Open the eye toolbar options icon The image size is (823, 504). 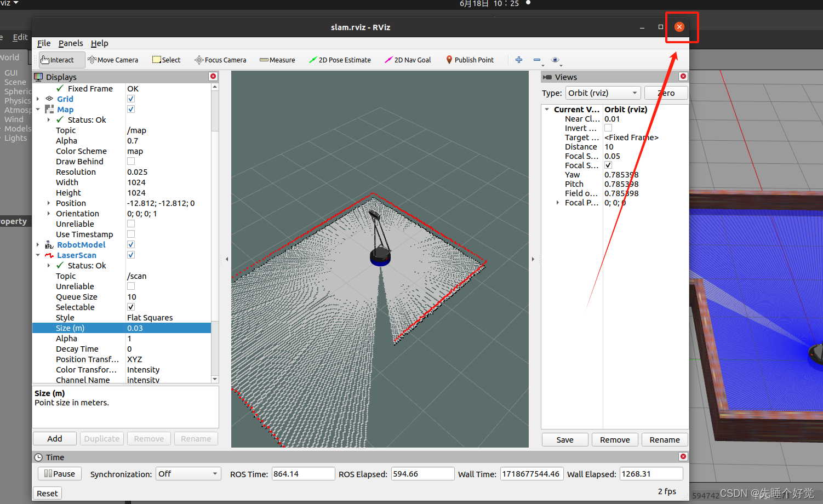[x=555, y=60]
